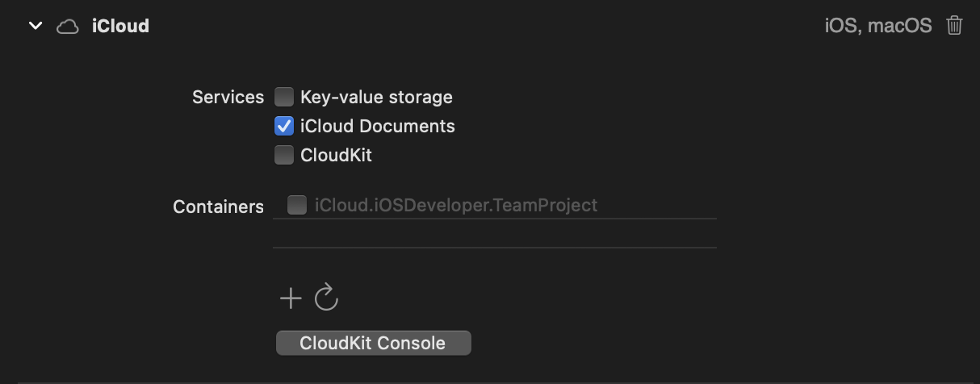This screenshot has height=384, width=980.
Task: Click the Key-value storage label text
Action: click(x=376, y=98)
